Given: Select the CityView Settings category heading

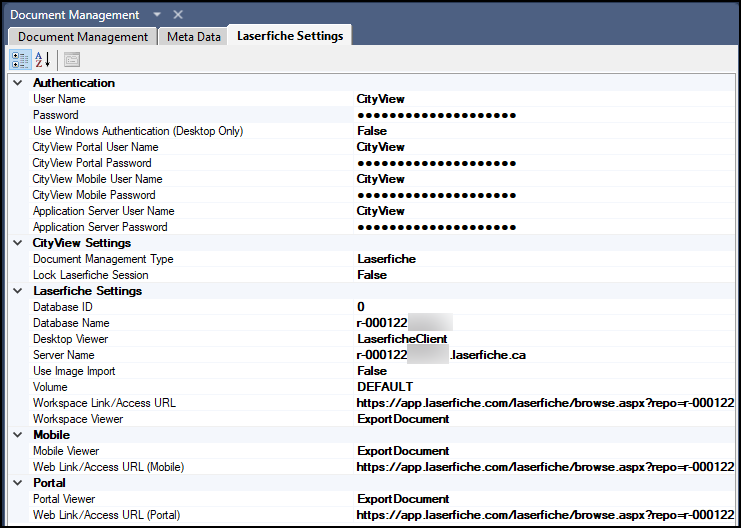Looking at the screenshot, I should click(x=82, y=243).
